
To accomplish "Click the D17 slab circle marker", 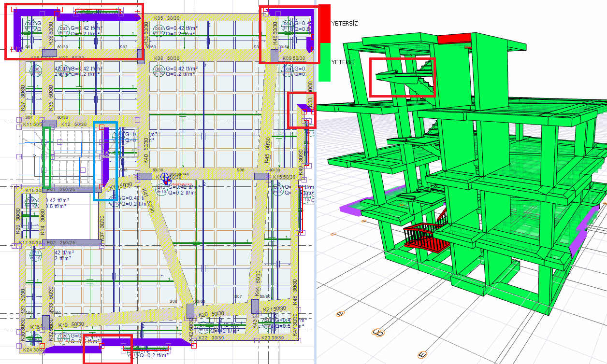I will tap(35, 254).
